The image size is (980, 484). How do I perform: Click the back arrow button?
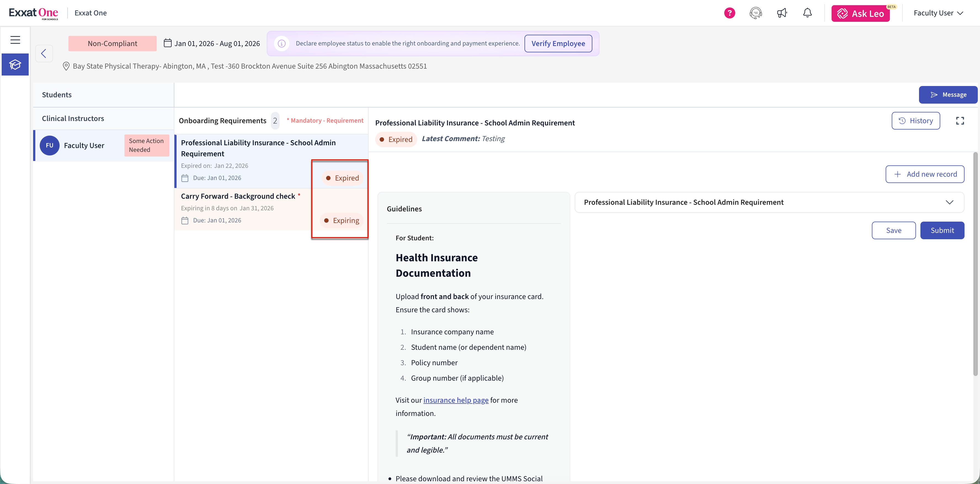pos(44,53)
